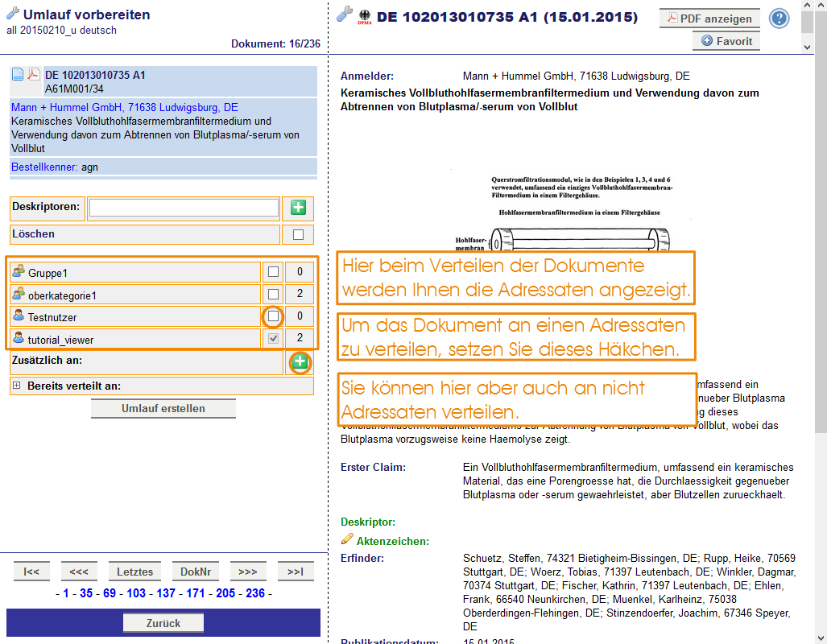Click the oberkategorie1 group icon
This screenshot has width=827, height=644.
point(19,294)
